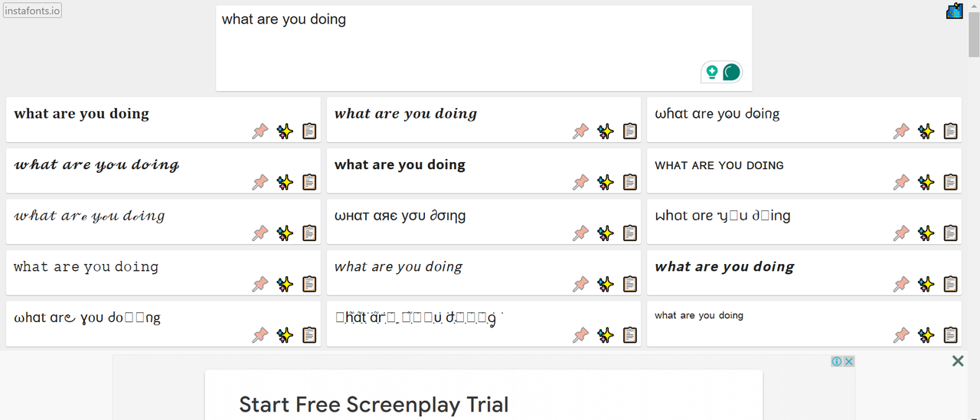Pin the bold italic sans font result
This screenshot has height=420, width=980.
click(902, 285)
